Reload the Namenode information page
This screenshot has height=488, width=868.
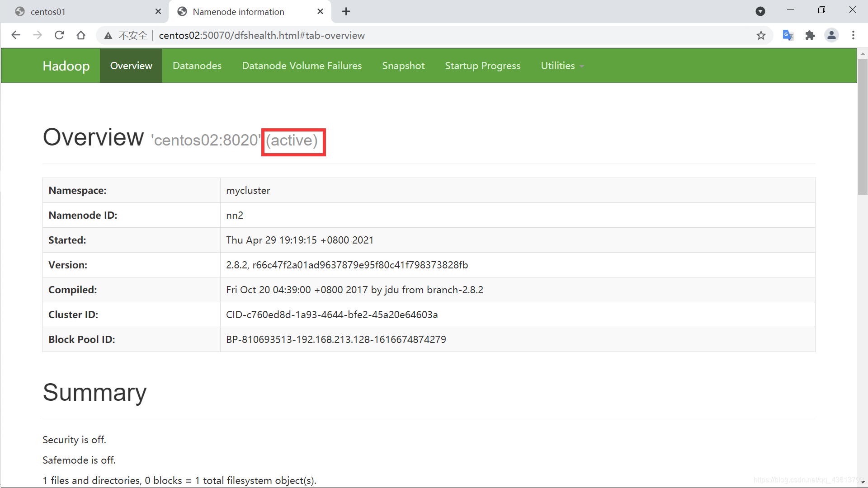[59, 35]
